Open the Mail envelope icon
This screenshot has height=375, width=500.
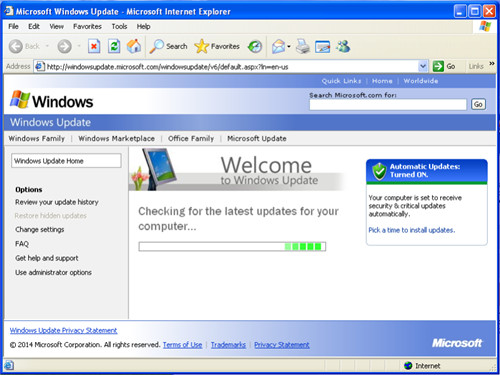278,46
